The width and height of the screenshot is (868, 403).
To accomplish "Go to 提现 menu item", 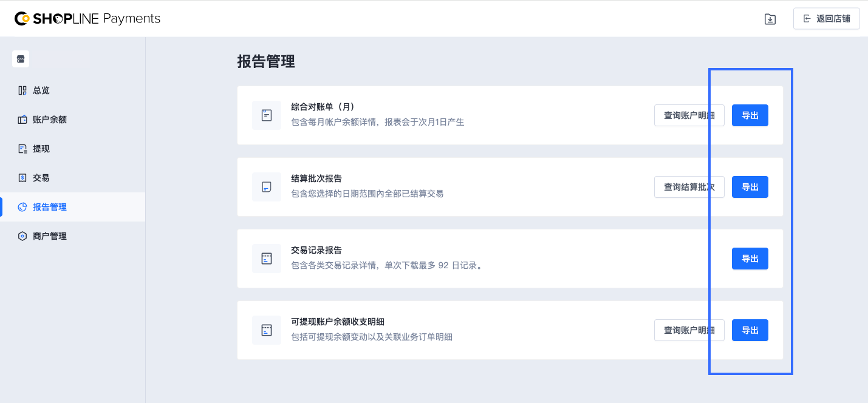I will coord(41,149).
